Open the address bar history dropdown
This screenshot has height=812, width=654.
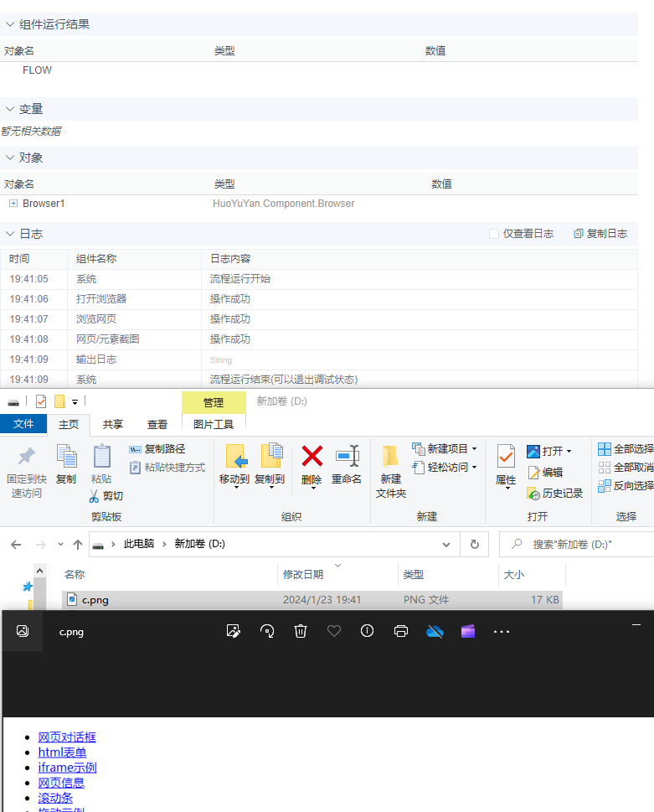point(446,545)
